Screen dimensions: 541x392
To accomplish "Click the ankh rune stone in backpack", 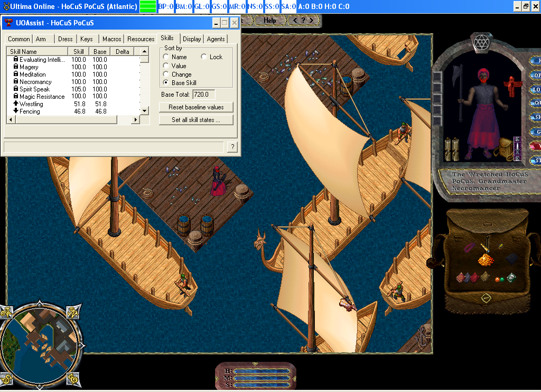I will tap(501, 246).
